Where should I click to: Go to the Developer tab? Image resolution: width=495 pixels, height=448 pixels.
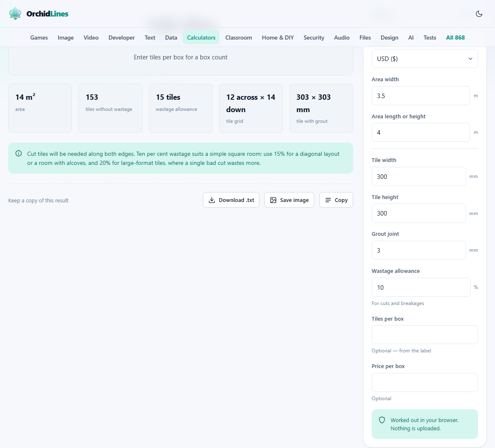click(122, 38)
